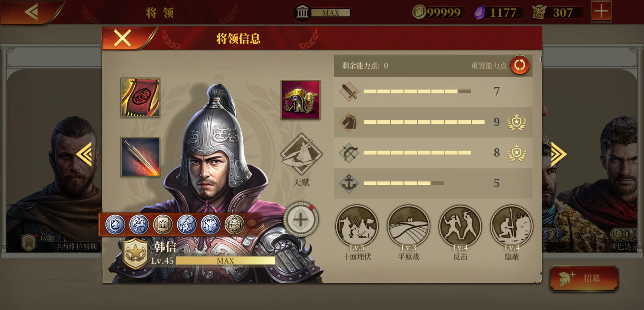Click the infantry sword ability bar
The image size is (644, 310).
417,91
